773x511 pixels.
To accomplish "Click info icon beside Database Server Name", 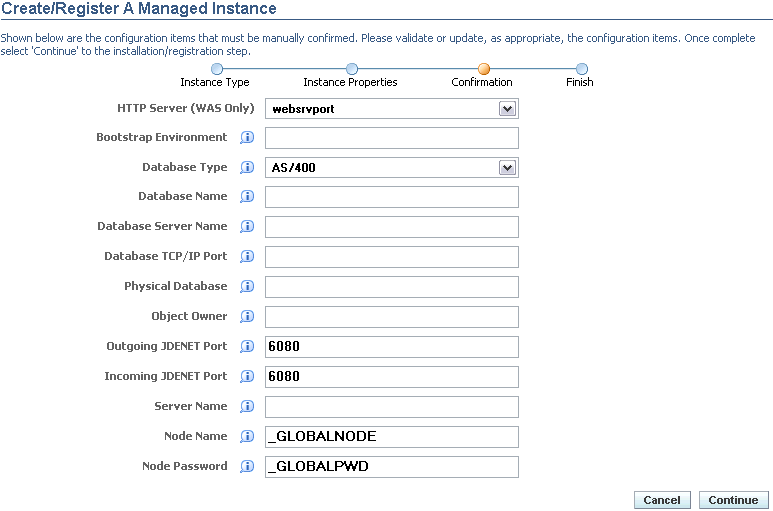I will [x=247, y=227].
